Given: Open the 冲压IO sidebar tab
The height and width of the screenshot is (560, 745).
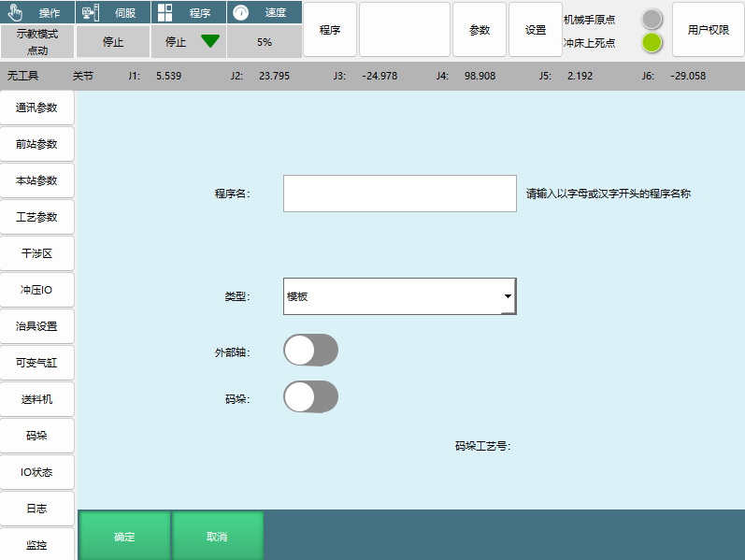Looking at the screenshot, I should 37,290.
